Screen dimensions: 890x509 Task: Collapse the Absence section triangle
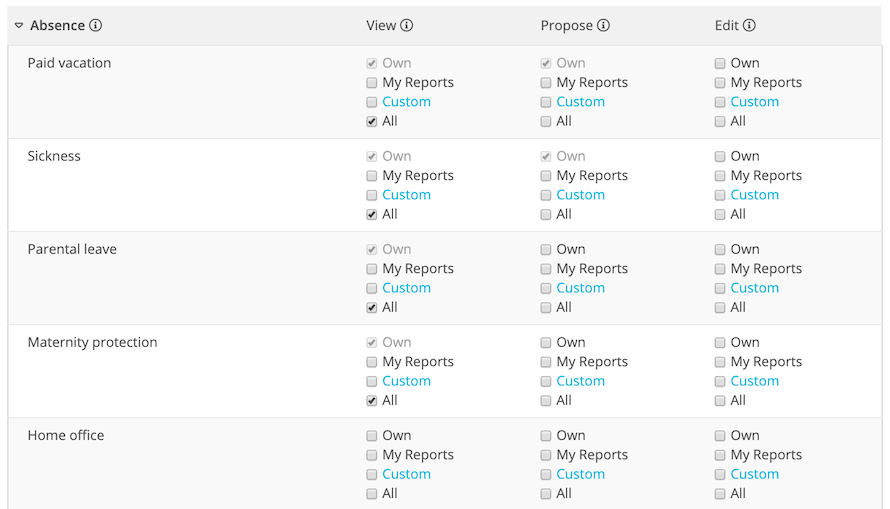pyautogui.click(x=19, y=26)
